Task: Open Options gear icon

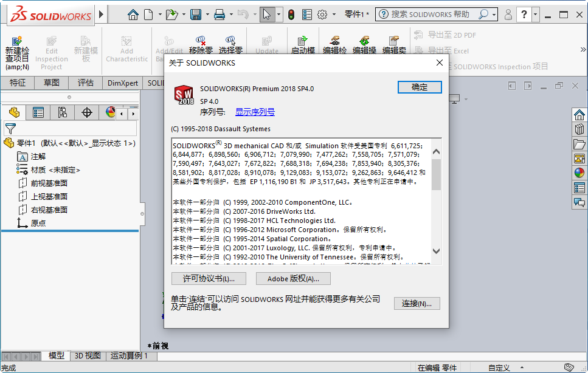Action: [x=322, y=15]
